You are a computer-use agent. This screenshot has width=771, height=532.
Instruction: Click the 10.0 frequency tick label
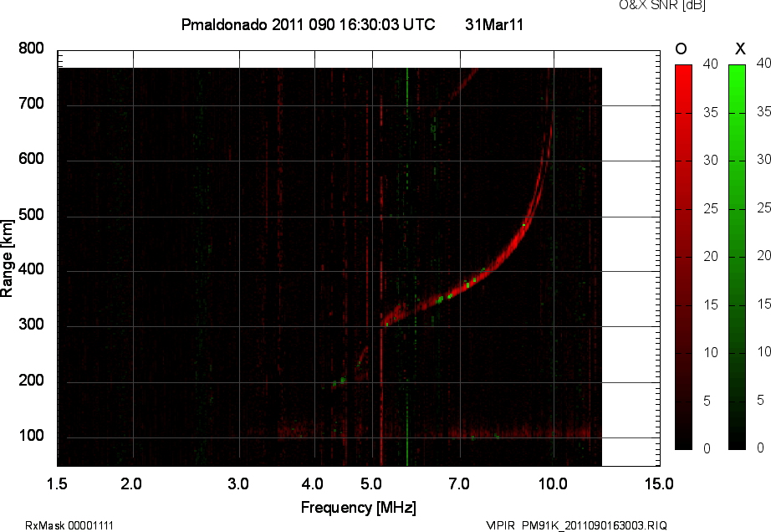tap(553, 483)
